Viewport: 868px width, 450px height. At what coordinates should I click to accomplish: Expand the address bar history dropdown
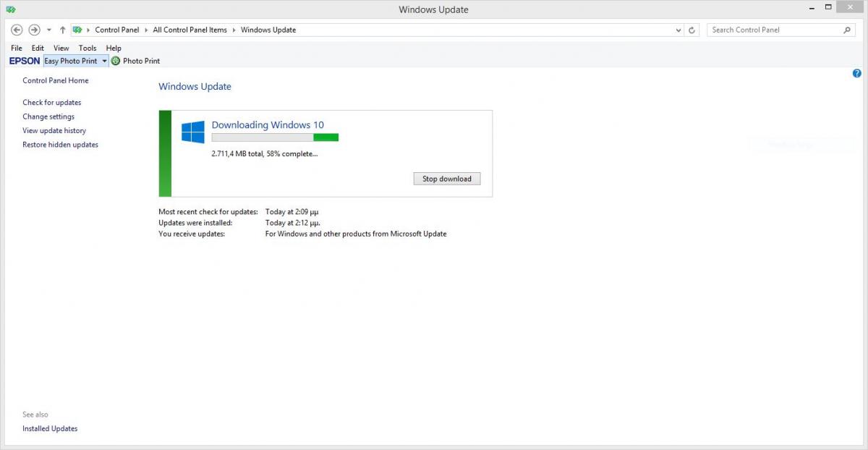(678, 30)
